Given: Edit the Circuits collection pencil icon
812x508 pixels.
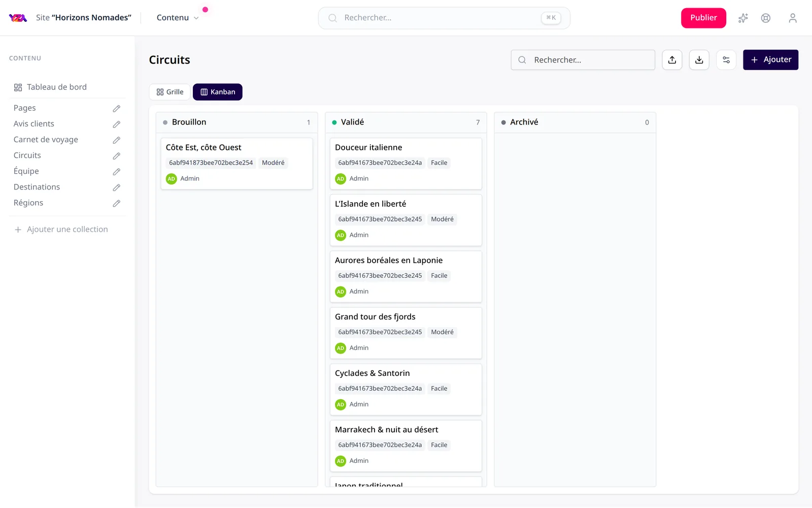Looking at the screenshot, I should click(117, 155).
